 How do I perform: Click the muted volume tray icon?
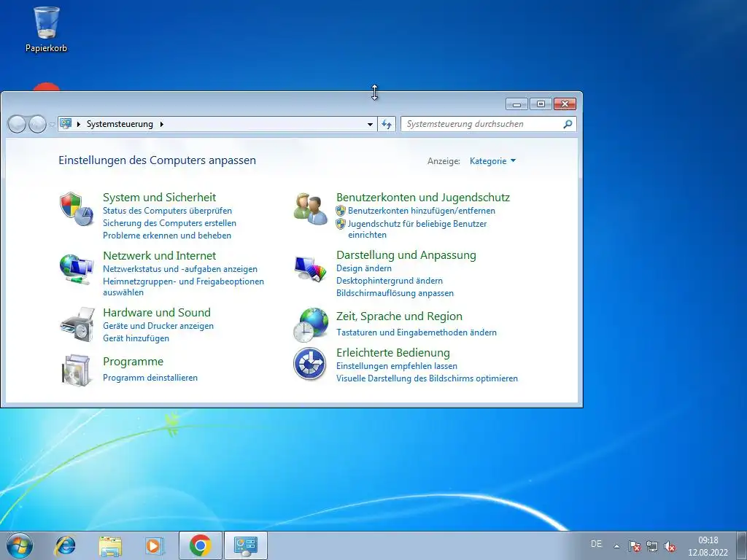[x=670, y=546]
